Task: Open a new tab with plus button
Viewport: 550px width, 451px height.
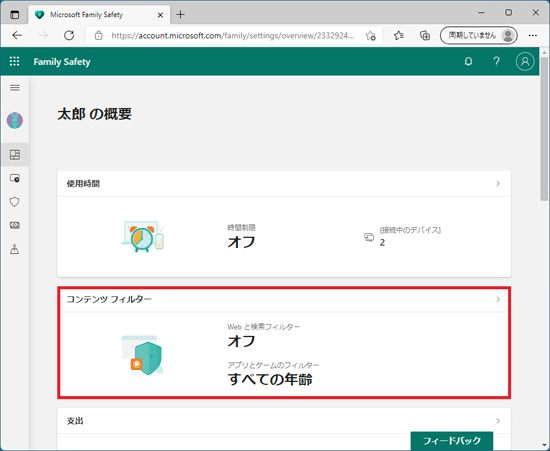Action: pyautogui.click(x=180, y=15)
